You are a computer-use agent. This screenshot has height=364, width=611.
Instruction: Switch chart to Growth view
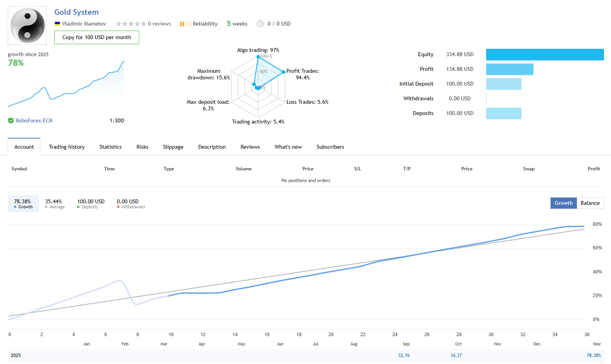click(563, 203)
